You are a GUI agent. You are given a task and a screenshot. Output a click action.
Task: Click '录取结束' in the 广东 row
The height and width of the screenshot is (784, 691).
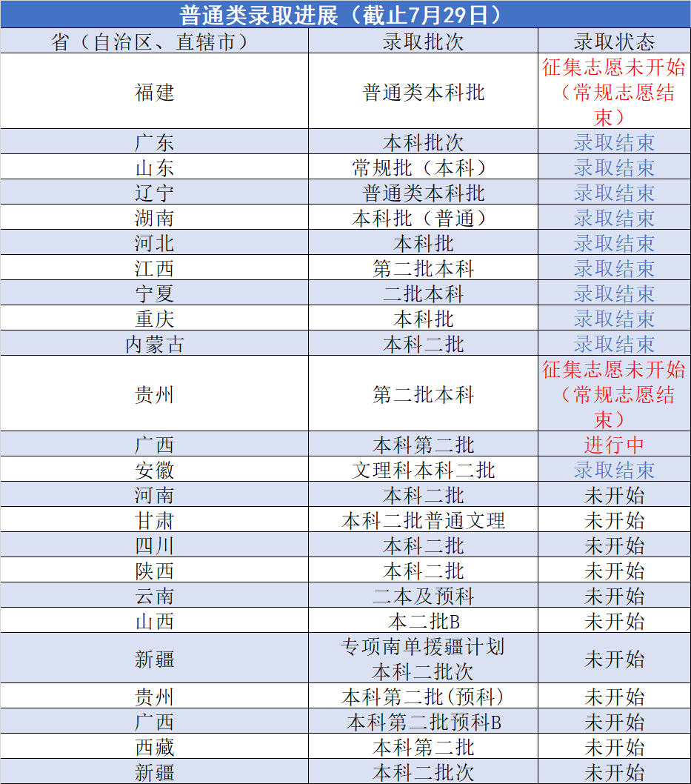tap(614, 142)
